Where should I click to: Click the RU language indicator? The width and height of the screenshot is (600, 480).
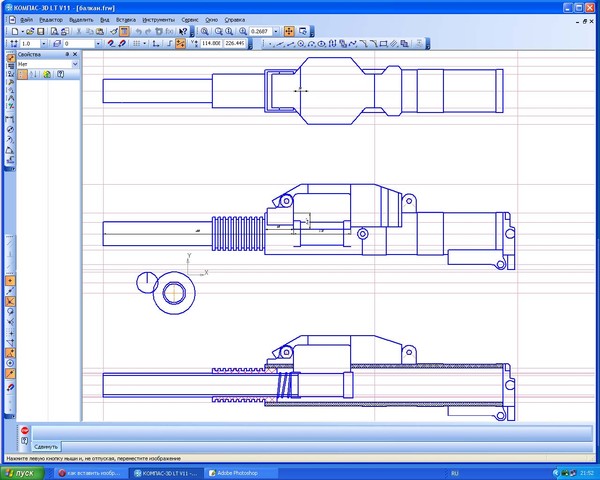point(455,473)
